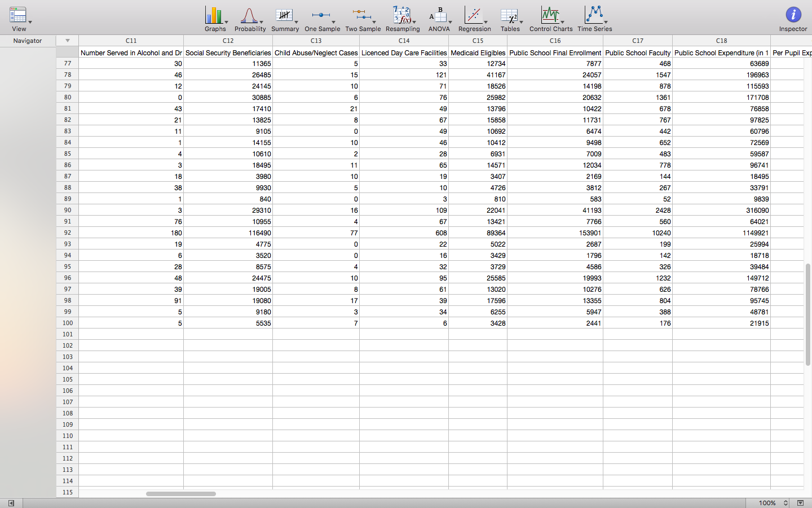This screenshot has width=812, height=508.
Task: Select cell value 180 in C11
Action: (x=131, y=233)
